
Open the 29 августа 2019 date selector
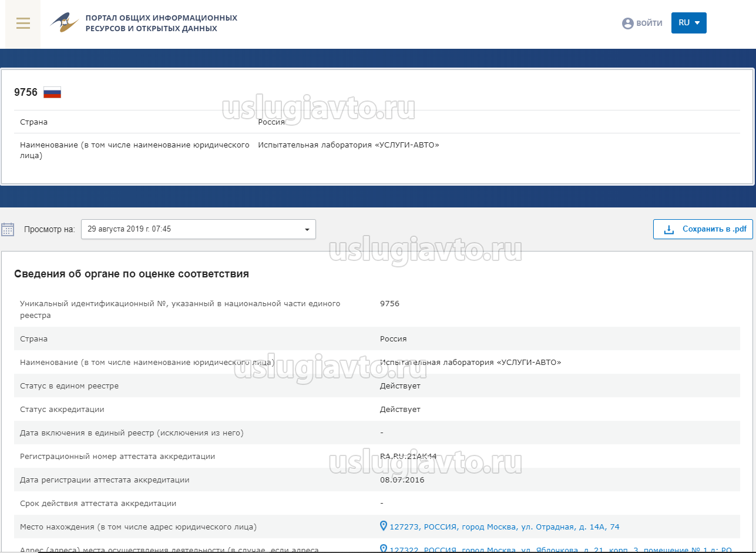[194, 229]
